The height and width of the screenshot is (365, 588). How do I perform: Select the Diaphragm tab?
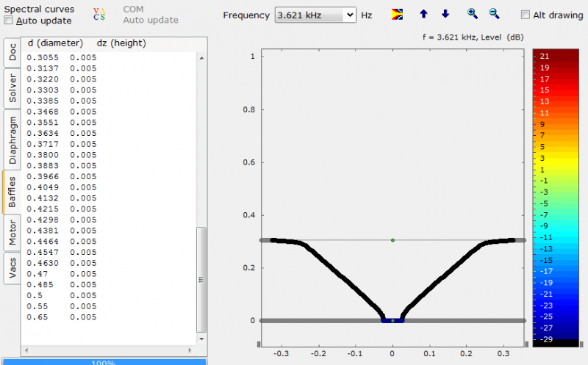(x=12, y=140)
